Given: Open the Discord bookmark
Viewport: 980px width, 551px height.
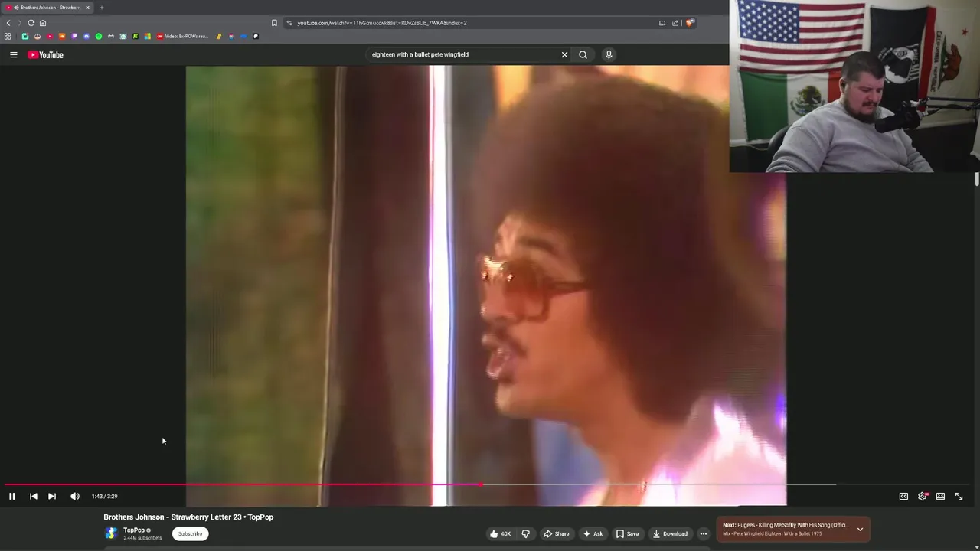Looking at the screenshot, I should (87, 36).
